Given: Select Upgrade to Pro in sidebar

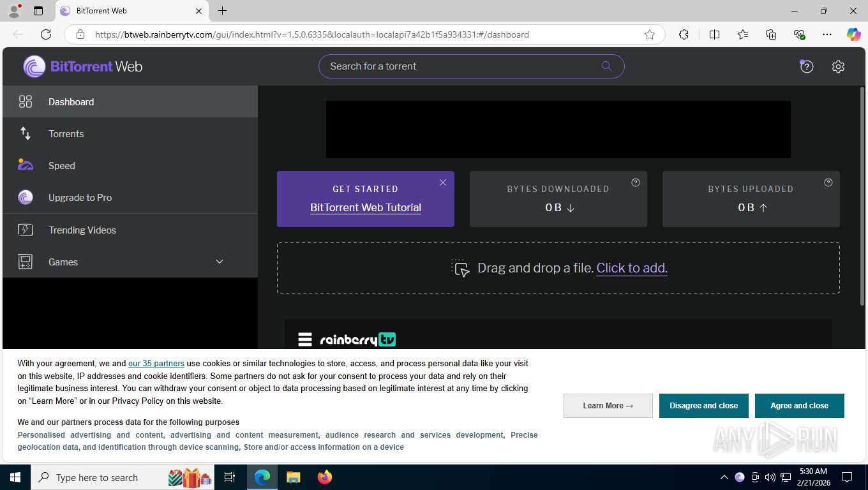Looking at the screenshot, I should coord(130,197).
